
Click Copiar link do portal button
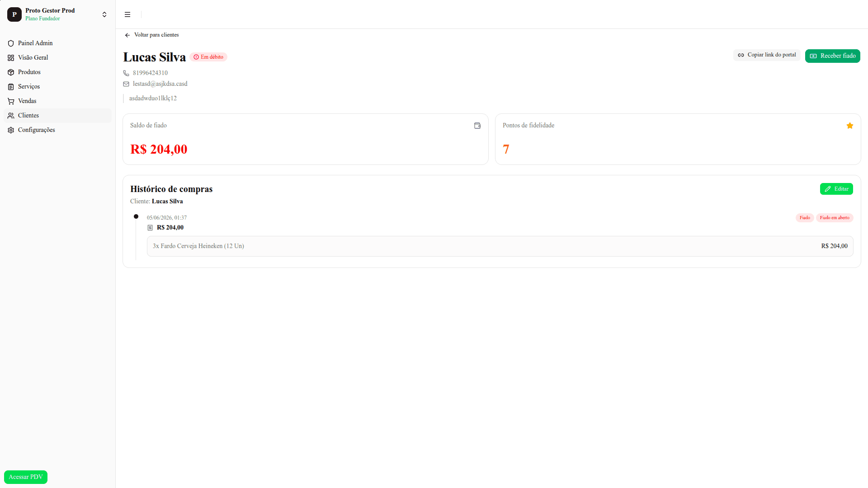767,55
